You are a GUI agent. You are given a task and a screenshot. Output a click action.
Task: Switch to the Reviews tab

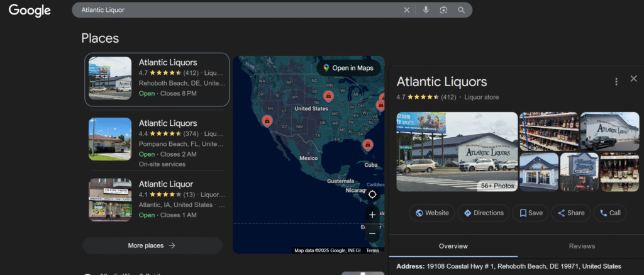pos(582,246)
